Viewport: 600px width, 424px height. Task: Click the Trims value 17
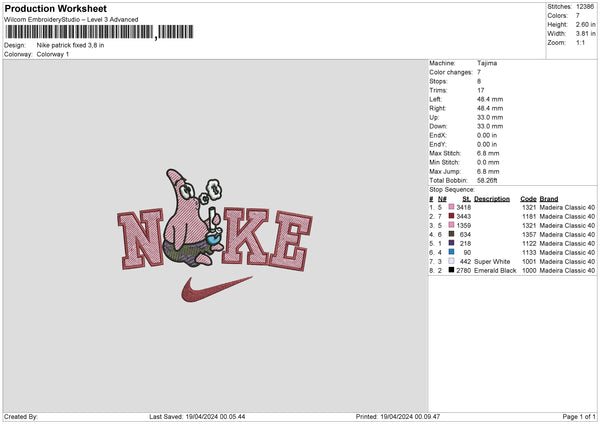point(481,90)
